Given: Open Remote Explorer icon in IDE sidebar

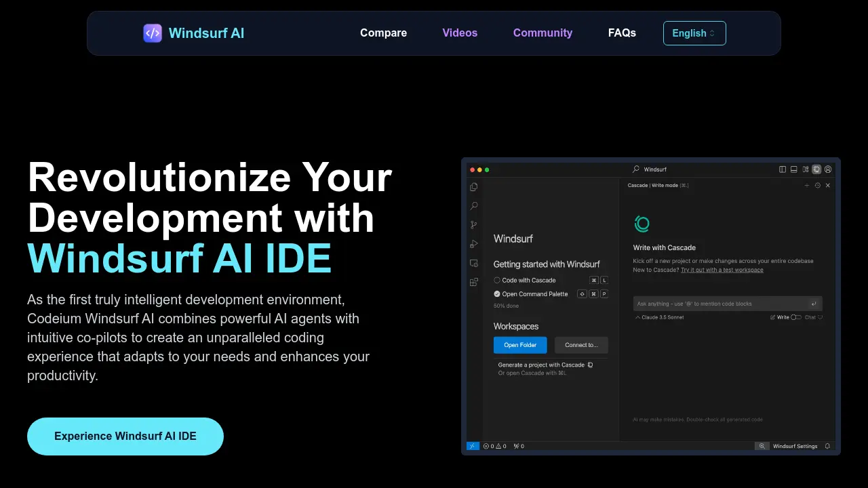Looking at the screenshot, I should 473,263.
